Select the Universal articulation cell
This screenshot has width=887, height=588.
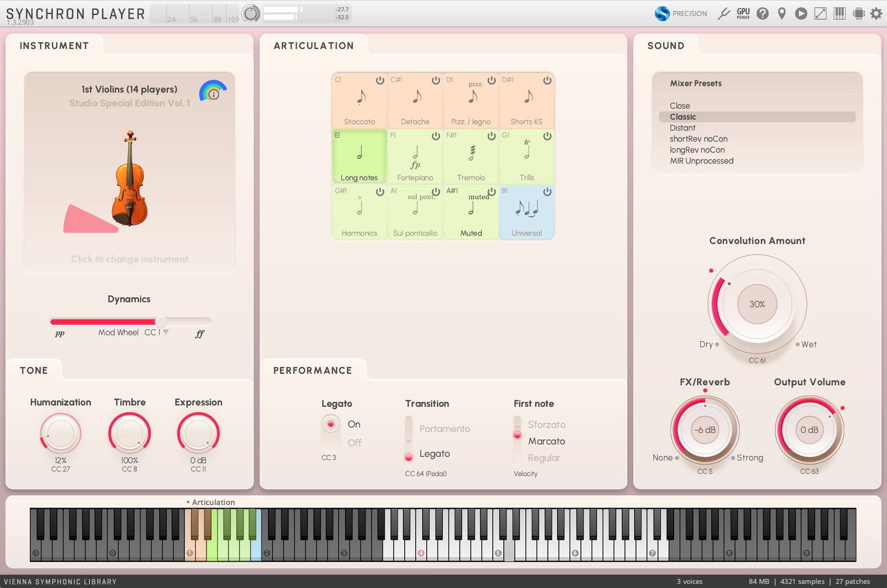pyautogui.click(x=526, y=213)
